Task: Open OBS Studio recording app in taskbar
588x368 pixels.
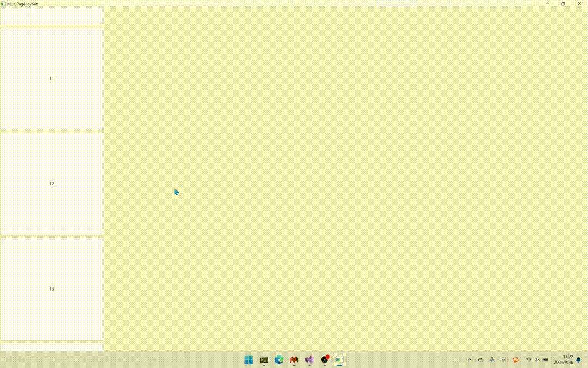Action: 324,360
